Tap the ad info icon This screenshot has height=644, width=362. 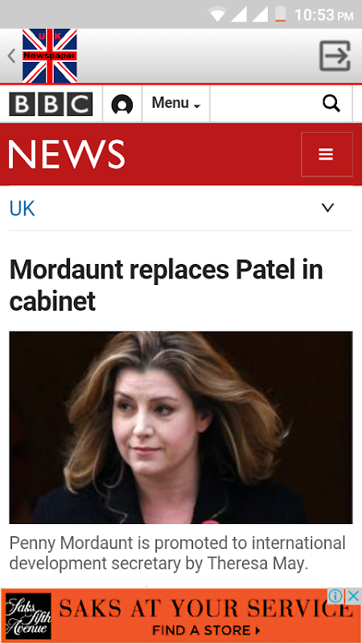click(335, 596)
